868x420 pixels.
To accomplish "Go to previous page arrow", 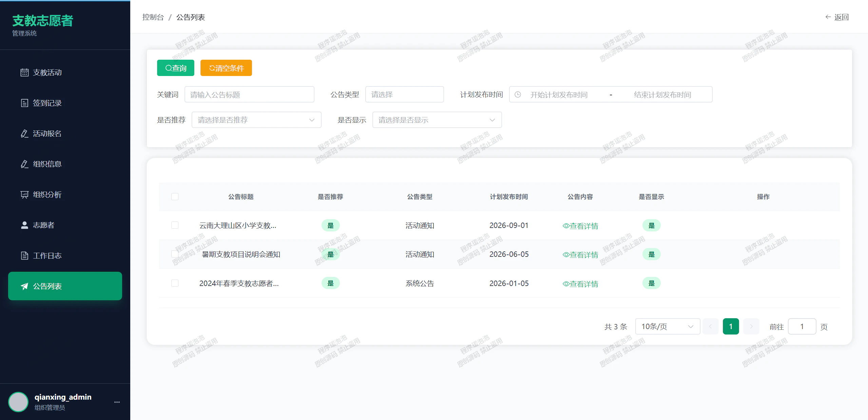I will coord(710,326).
